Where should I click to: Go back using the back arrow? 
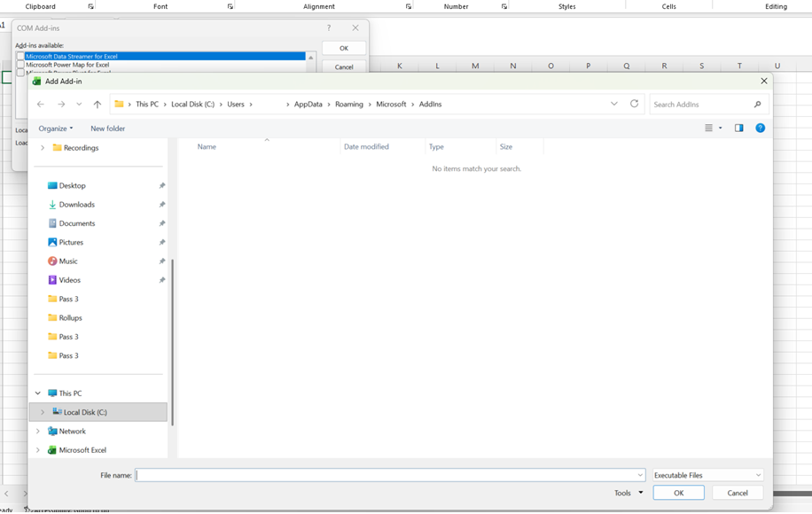(x=41, y=104)
